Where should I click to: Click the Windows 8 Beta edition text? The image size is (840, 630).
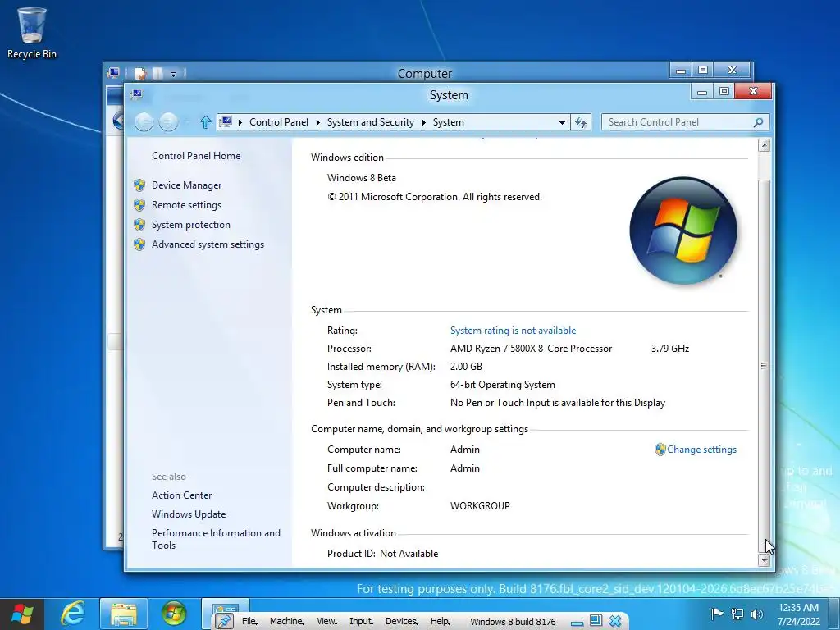[x=362, y=178]
